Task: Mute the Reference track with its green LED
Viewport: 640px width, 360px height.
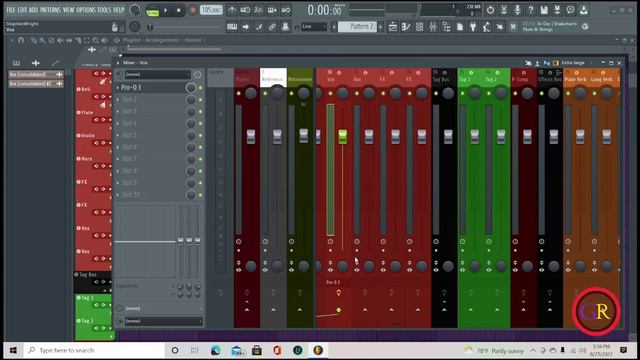Action: point(265,93)
